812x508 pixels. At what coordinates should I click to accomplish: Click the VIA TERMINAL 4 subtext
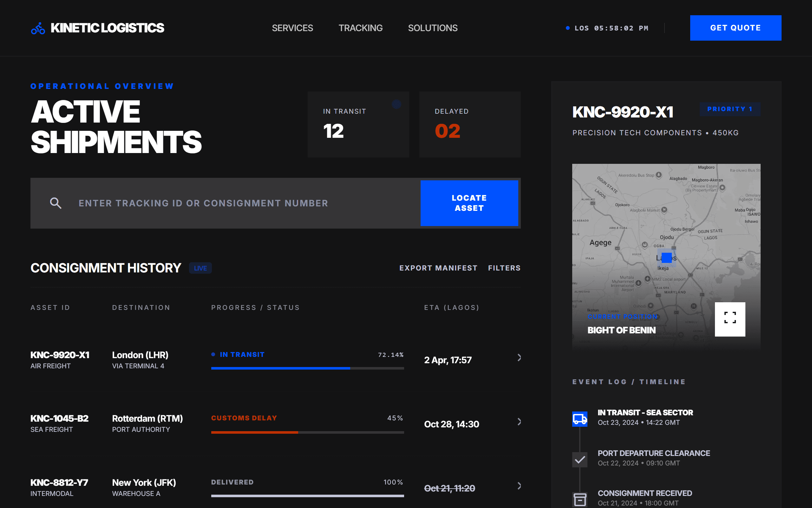point(138,366)
